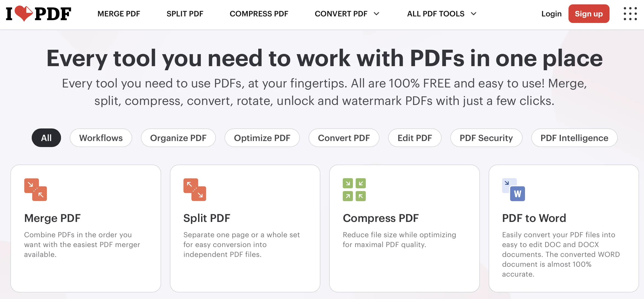Filter tools by PDF Security
The height and width of the screenshot is (299, 644).
486,138
